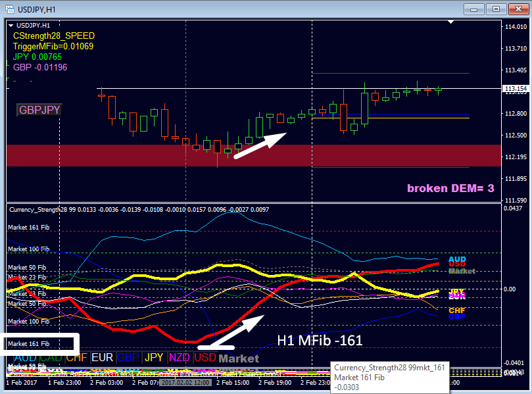This screenshot has height=394, width=532.
Task: Click the 1 Feb 2017 time axis label
Action: (22, 382)
